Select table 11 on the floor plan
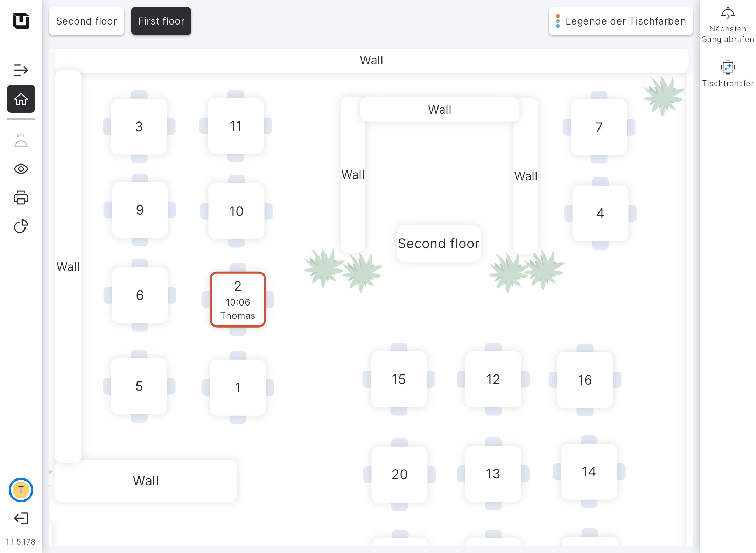This screenshot has width=756, height=553. (x=236, y=126)
